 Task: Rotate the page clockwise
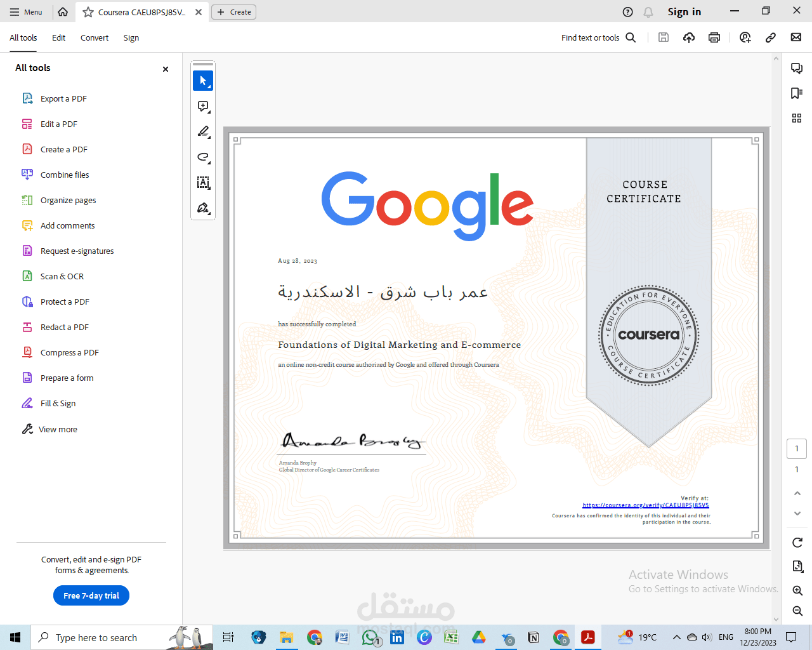tap(797, 543)
